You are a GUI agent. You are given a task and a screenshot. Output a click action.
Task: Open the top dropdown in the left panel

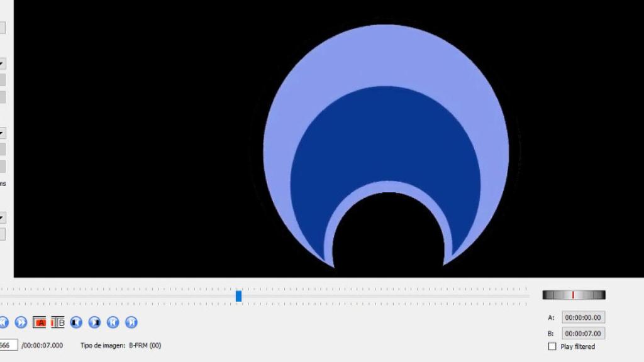3,63
